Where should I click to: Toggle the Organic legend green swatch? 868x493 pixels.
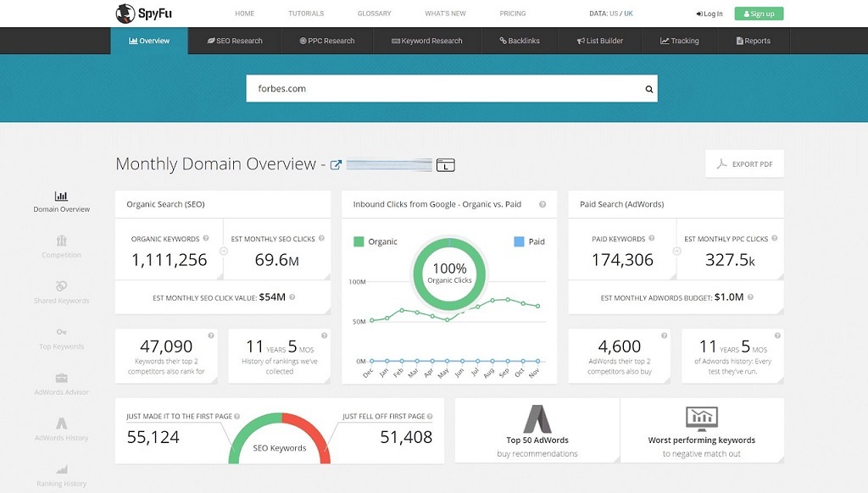[359, 241]
